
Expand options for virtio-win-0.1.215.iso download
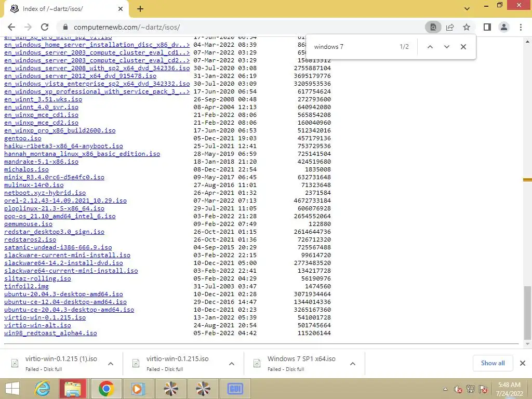(232, 364)
